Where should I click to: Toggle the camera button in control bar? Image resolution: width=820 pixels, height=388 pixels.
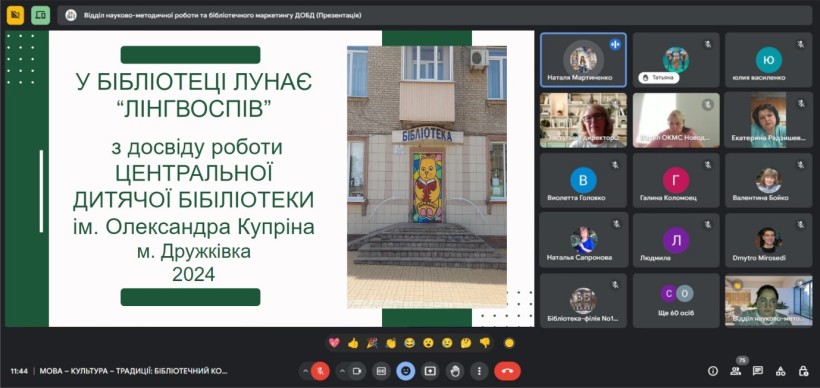[357, 371]
